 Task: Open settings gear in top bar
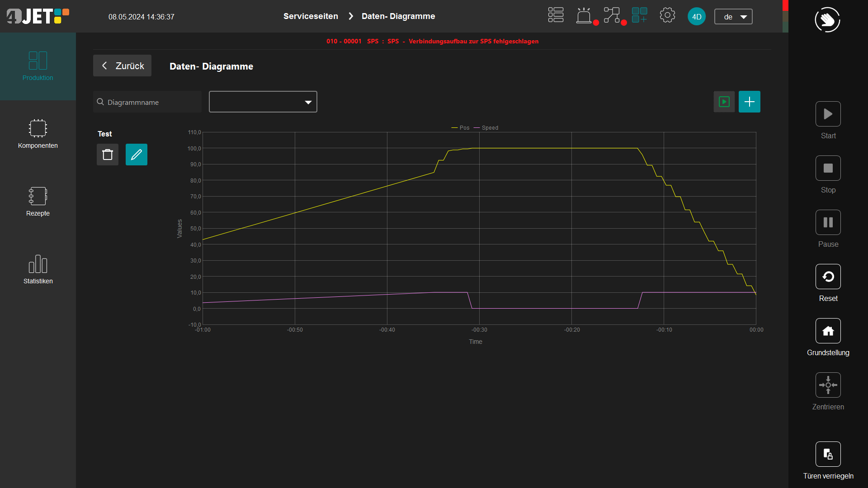(x=667, y=16)
